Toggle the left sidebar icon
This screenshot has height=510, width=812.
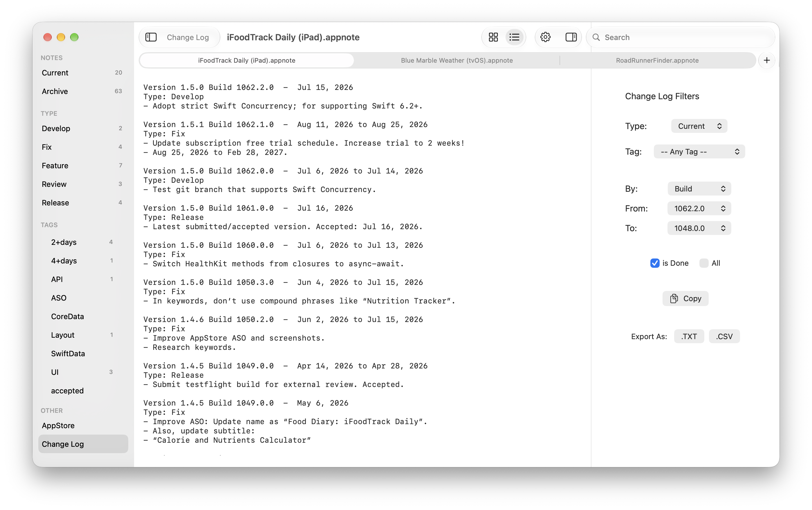tap(151, 37)
